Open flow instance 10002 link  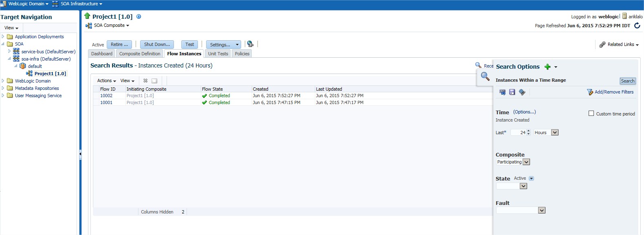(106, 96)
